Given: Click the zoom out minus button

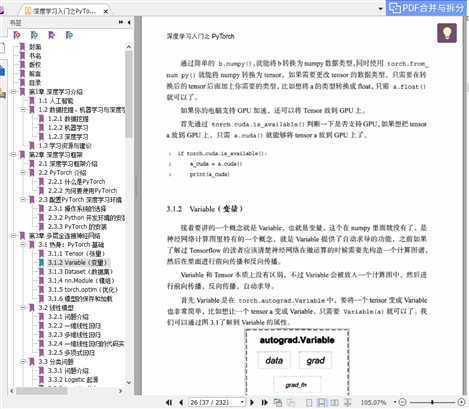Looking at the screenshot, I should tap(403, 402).
